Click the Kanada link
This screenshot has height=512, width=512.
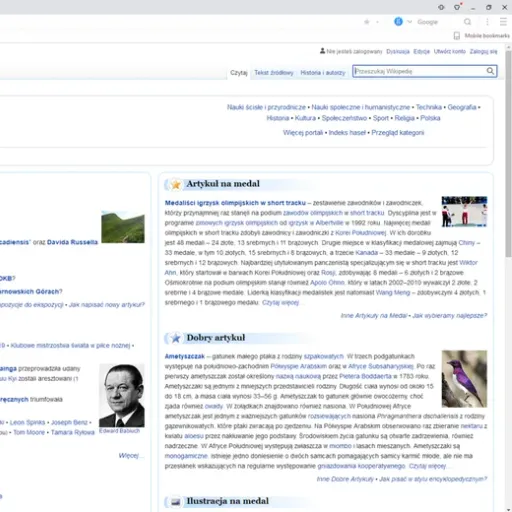click(x=367, y=253)
